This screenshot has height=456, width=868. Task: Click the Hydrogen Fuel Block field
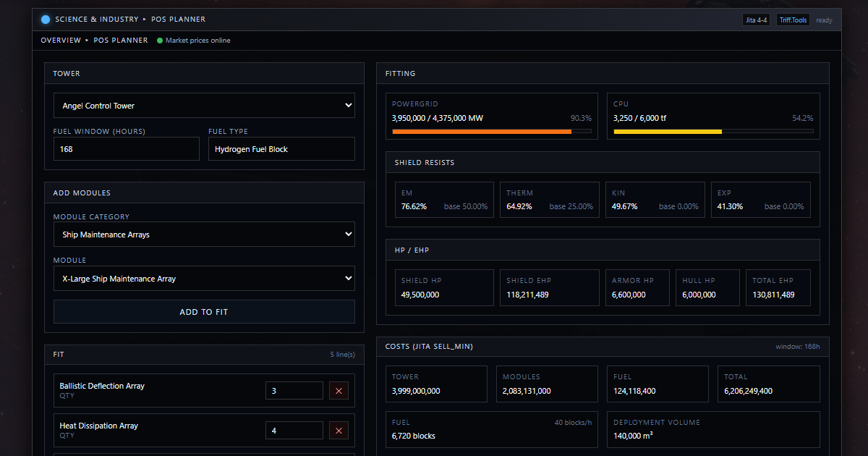point(281,149)
